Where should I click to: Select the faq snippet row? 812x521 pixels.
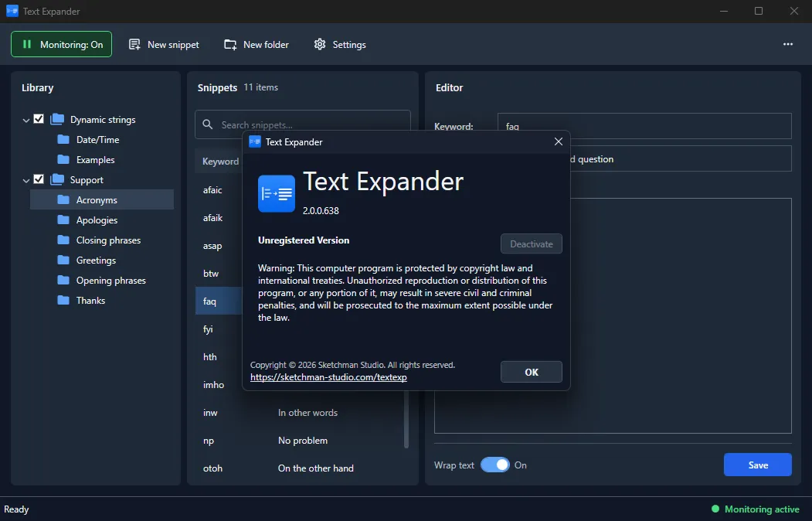click(219, 301)
